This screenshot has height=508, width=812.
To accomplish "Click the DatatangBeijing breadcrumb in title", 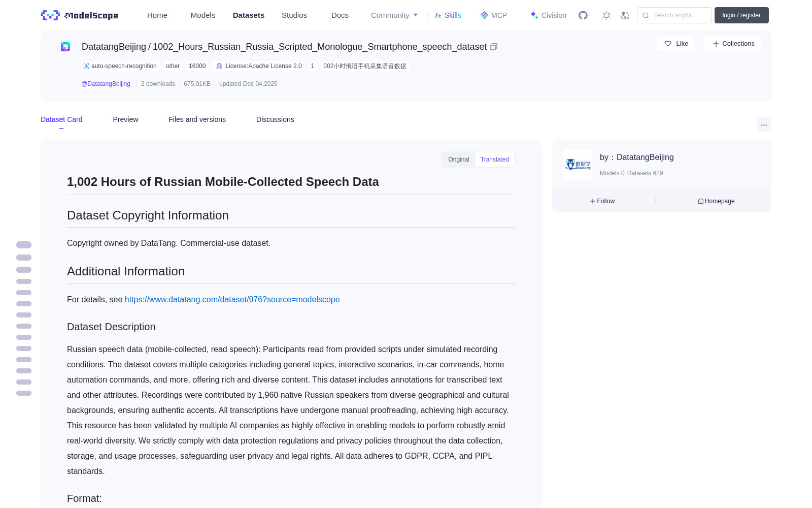I will pyautogui.click(x=114, y=47).
